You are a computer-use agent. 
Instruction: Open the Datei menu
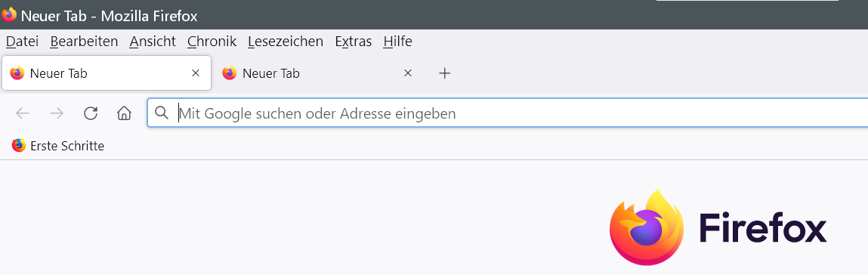[x=22, y=42]
